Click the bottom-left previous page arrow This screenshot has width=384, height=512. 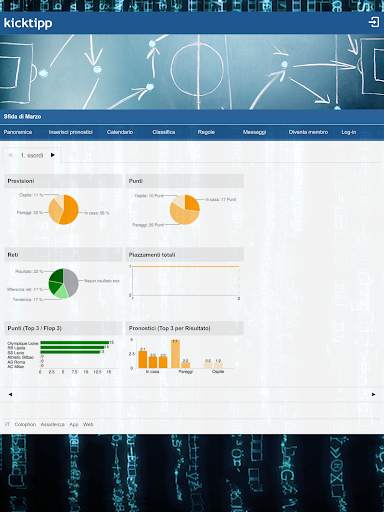point(10,394)
